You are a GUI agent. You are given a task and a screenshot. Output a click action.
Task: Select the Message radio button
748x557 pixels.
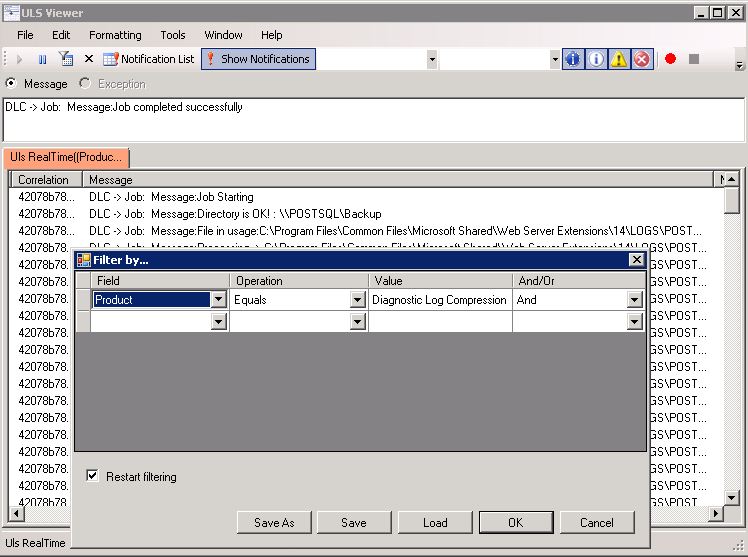[11, 84]
